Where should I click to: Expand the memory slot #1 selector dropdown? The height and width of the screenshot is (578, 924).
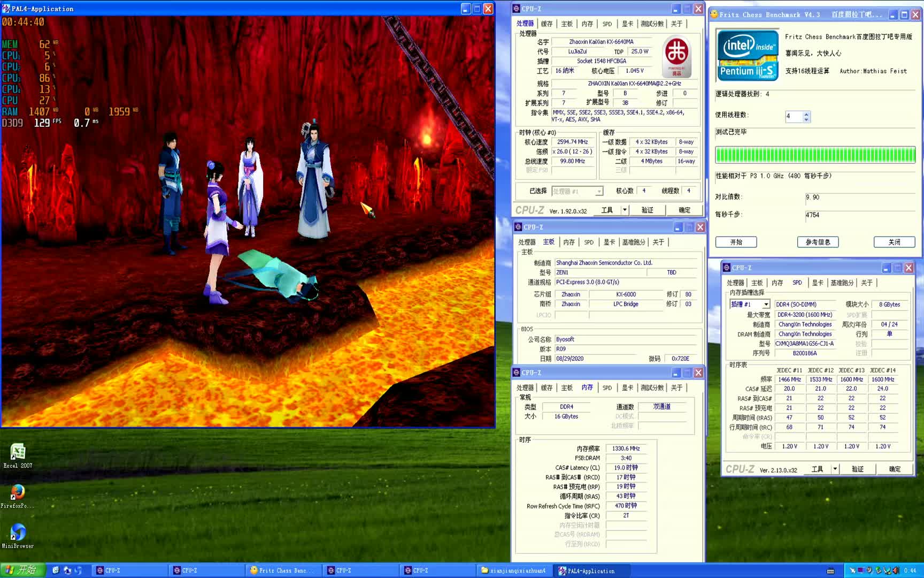pyautogui.click(x=766, y=305)
